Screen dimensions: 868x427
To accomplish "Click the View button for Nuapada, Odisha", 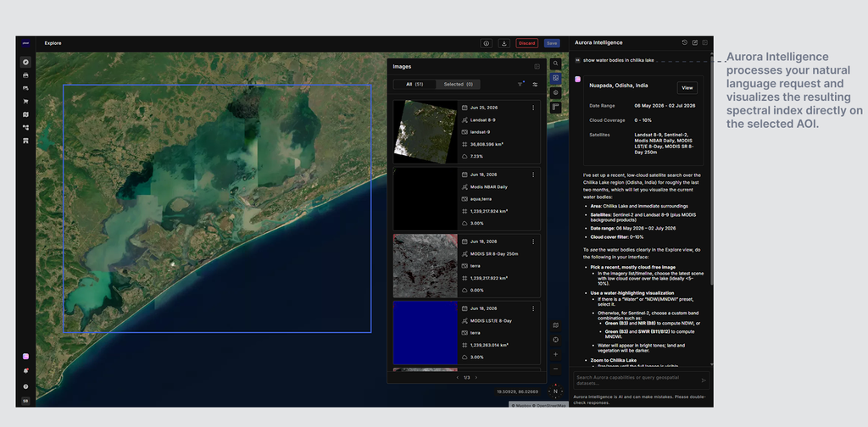I will (x=687, y=88).
